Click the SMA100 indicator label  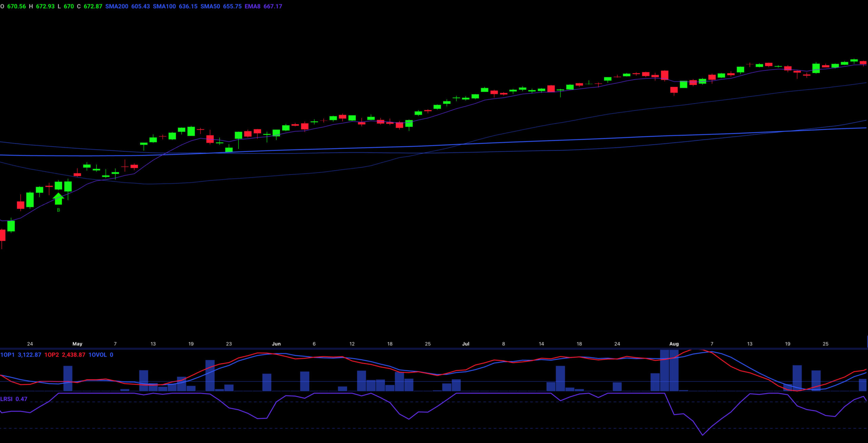coord(164,6)
